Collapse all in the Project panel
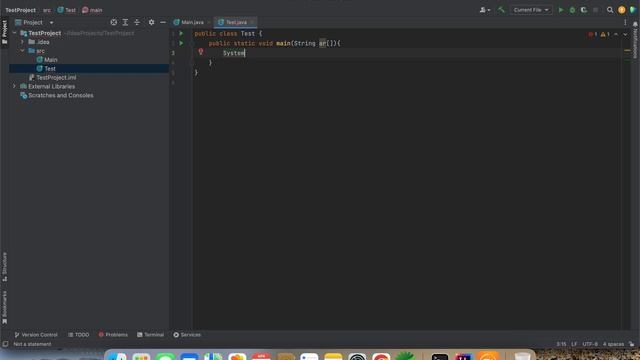Image resolution: width=640 pixels, height=360 pixels. click(x=137, y=22)
